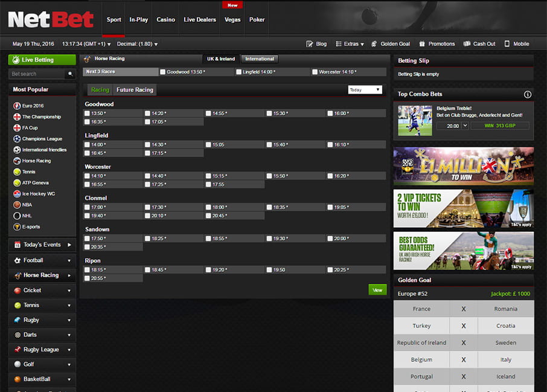Screen dimensions: 547x392
Task: Click the ATP Geneva tennis icon
Action: coord(17,183)
